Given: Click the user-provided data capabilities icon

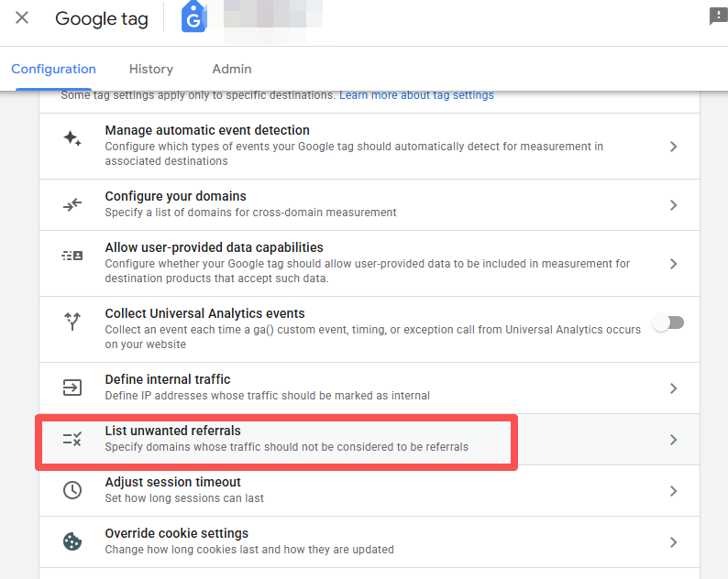Looking at the screenshot, I should click(72, 257).
